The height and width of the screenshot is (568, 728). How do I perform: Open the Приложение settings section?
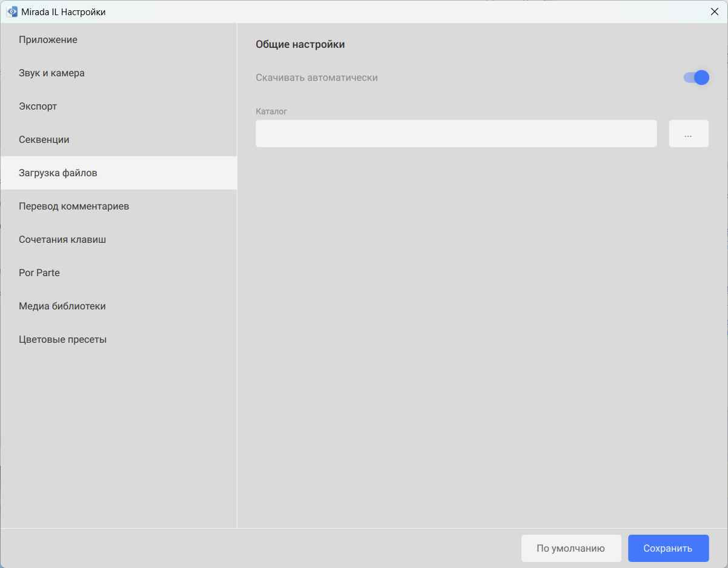[x=119, y=40]
